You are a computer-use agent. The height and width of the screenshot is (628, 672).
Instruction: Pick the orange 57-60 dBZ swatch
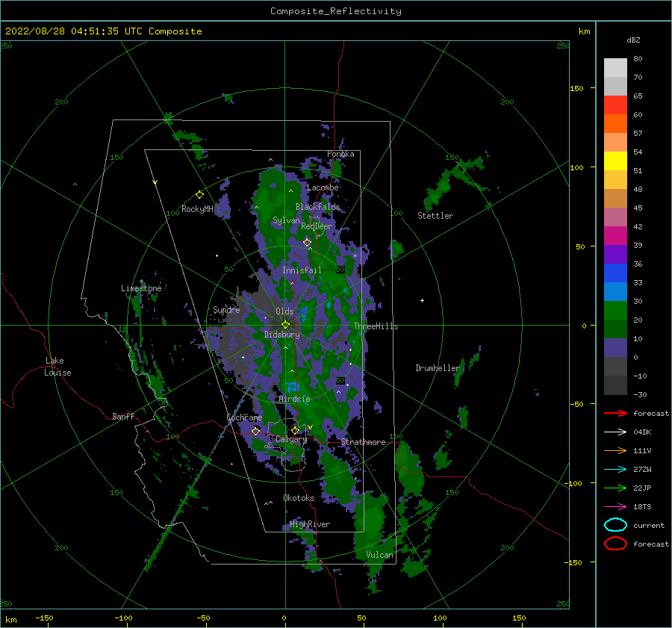615,124
